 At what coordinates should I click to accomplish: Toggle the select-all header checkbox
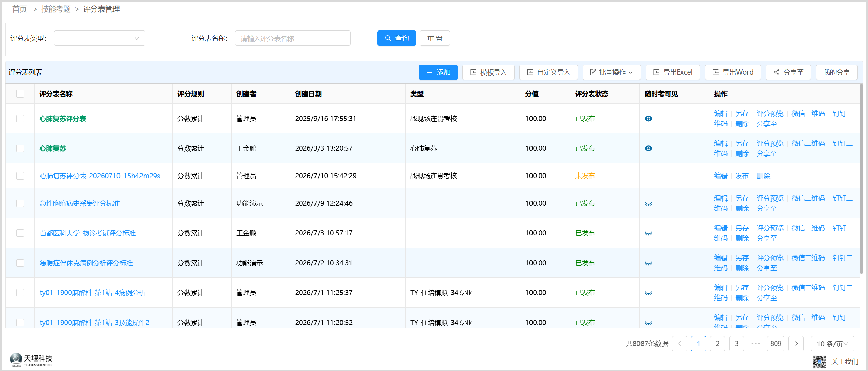pos(20,94)
